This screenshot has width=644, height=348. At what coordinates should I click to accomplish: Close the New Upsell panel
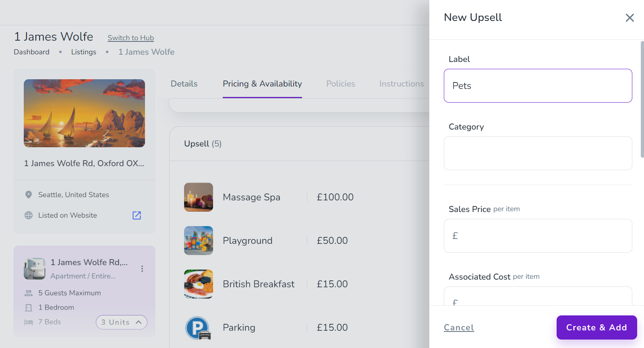click(x=630, y=18)
